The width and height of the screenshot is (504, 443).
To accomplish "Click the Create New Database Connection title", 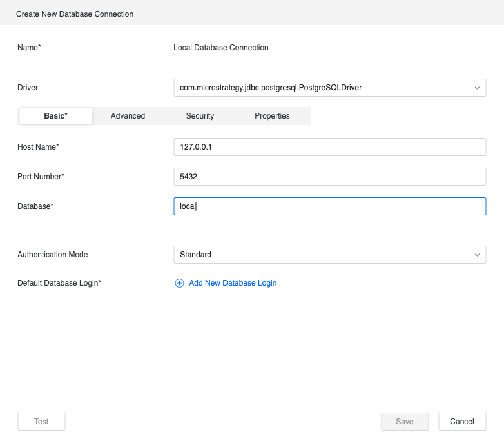I will pos(75,14).
